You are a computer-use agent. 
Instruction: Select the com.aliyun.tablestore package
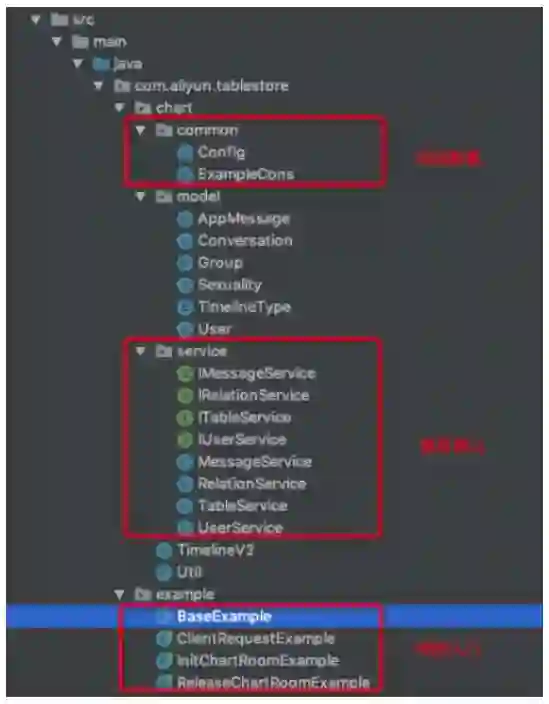click(211, 86)
